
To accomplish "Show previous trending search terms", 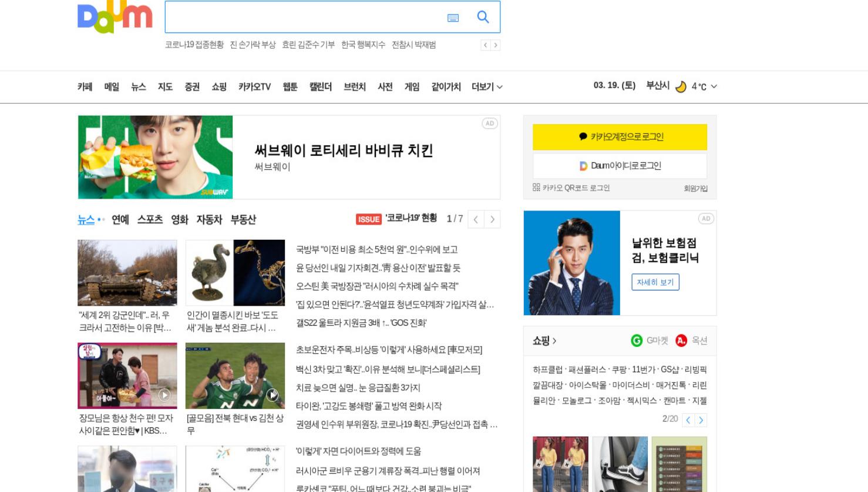I will tap(485, 45).
